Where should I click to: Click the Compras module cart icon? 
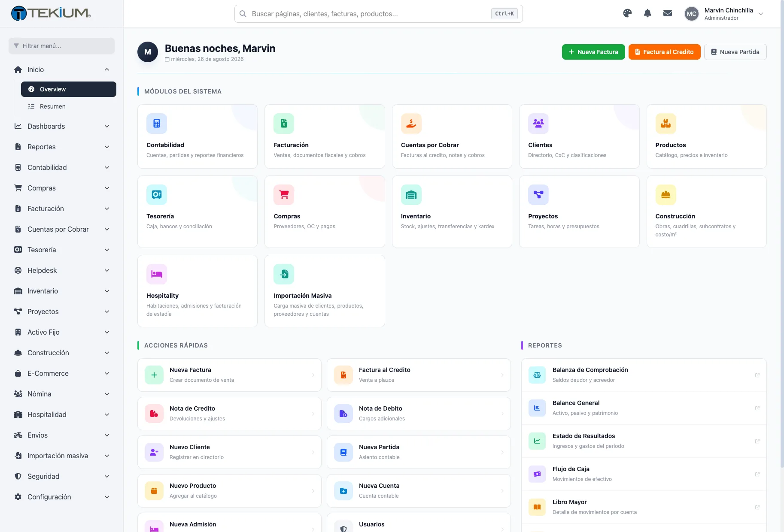coord(284,195)
